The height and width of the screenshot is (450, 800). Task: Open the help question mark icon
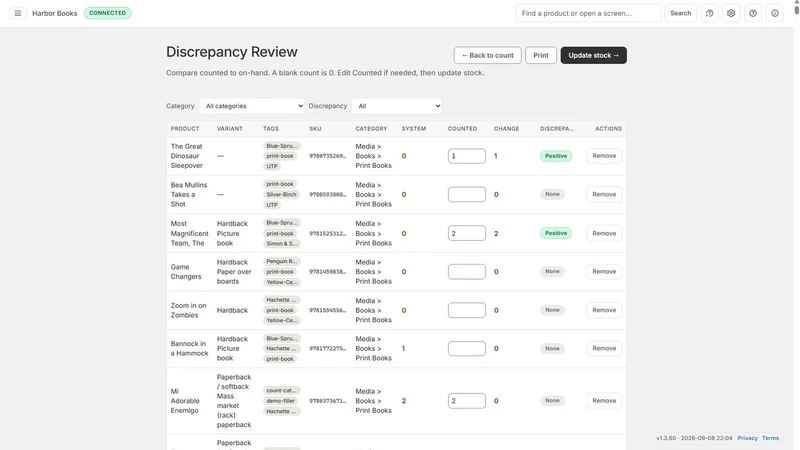[x=753, y=13]
